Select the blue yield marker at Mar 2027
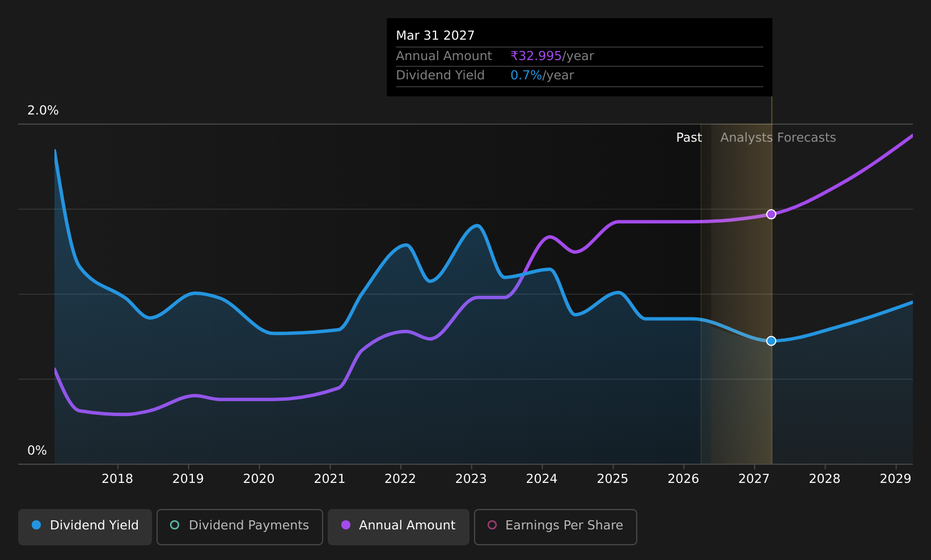Screen dimensions: 931x560 (x=771, y=341)
